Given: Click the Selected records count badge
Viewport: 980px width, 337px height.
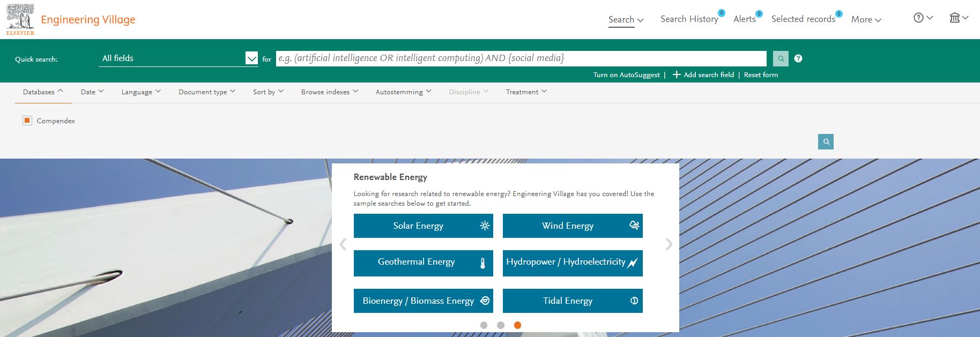Looking at the screenshot, I should 839,13.
